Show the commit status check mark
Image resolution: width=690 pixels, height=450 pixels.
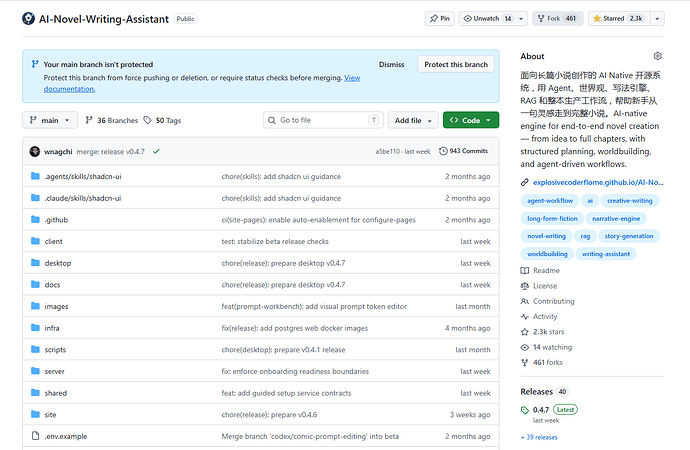pyautogui.click(x=156, y=151)
